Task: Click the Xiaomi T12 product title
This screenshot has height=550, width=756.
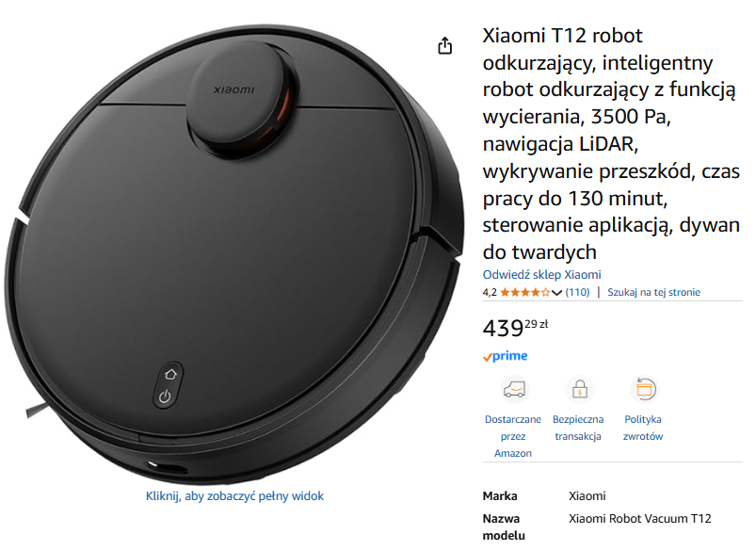Action: (x=610, y=144)
